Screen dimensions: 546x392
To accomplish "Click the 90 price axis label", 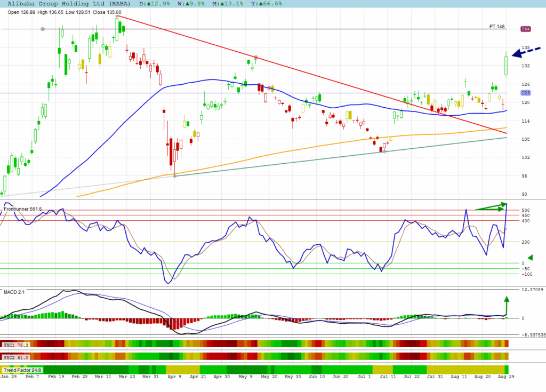I will click(525, 194).
